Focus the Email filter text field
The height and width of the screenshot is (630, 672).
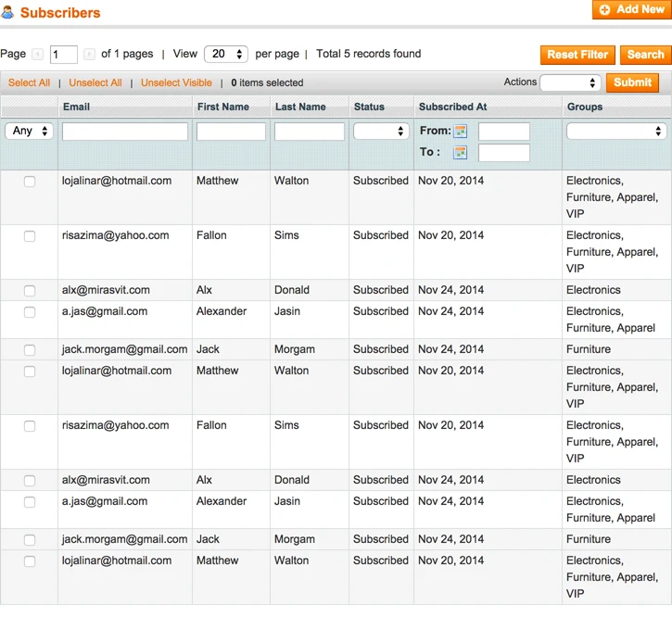click(x=125, y=132)
